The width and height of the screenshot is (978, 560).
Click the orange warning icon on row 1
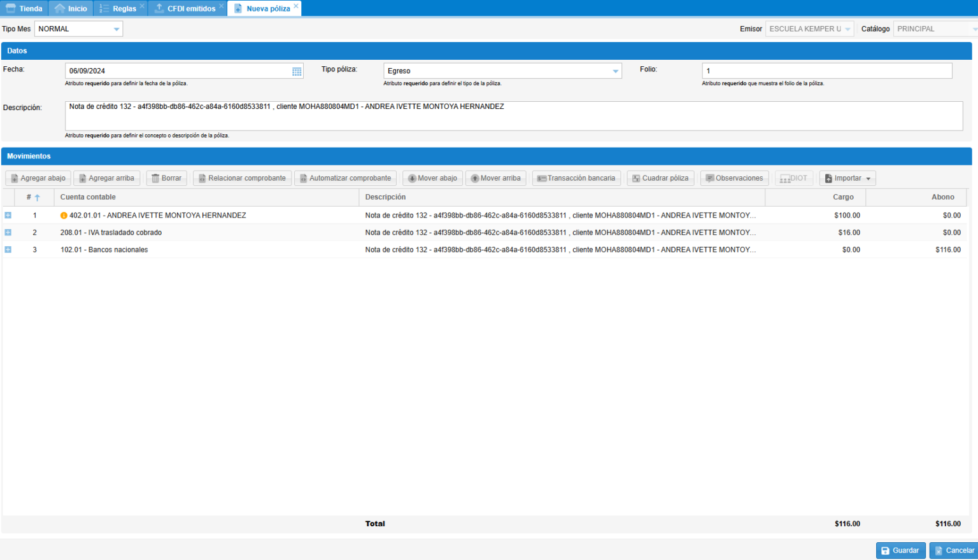click(64, 216)
